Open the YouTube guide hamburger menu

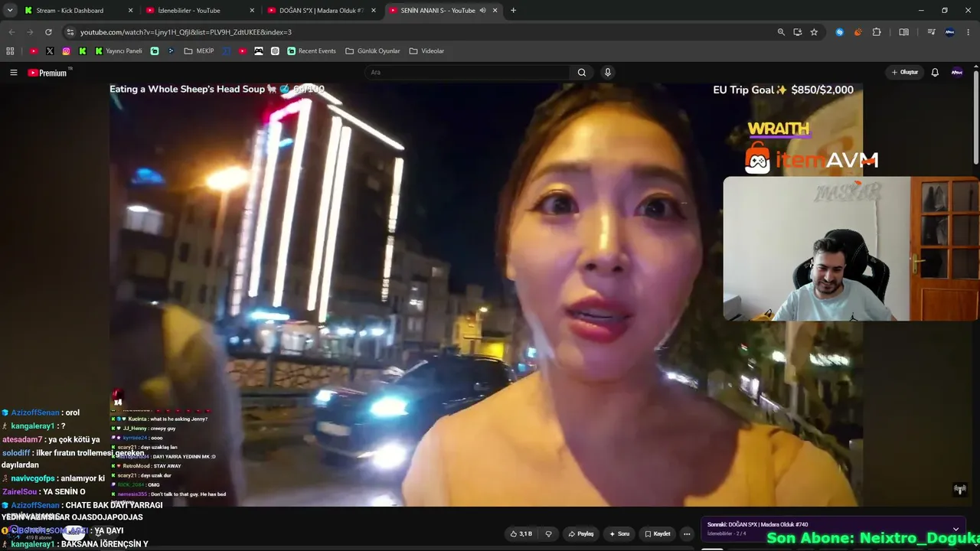point(13,73)
